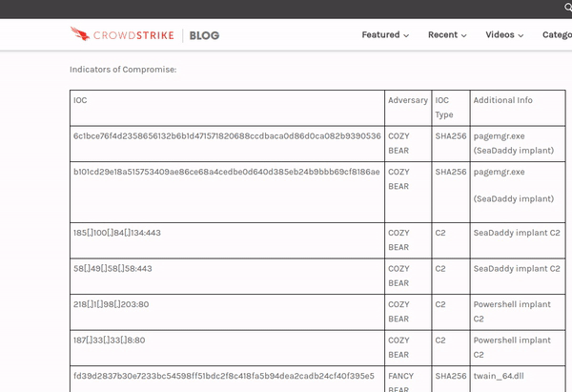This screenshot has width=572, height=392.
Task: Select hash starting with 6c1bce76f4d2
Action: [x=227, y=136]
